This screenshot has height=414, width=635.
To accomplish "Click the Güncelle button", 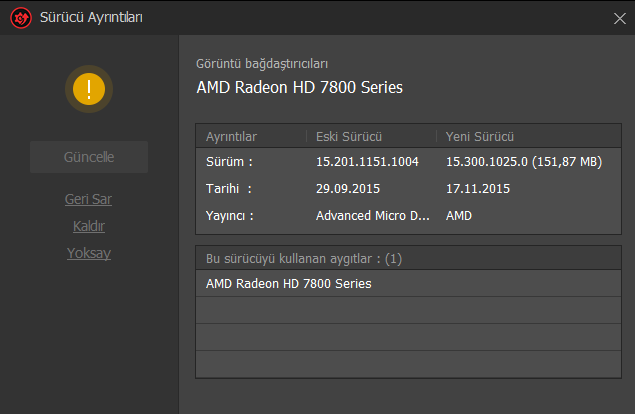I will pos(89,157).
